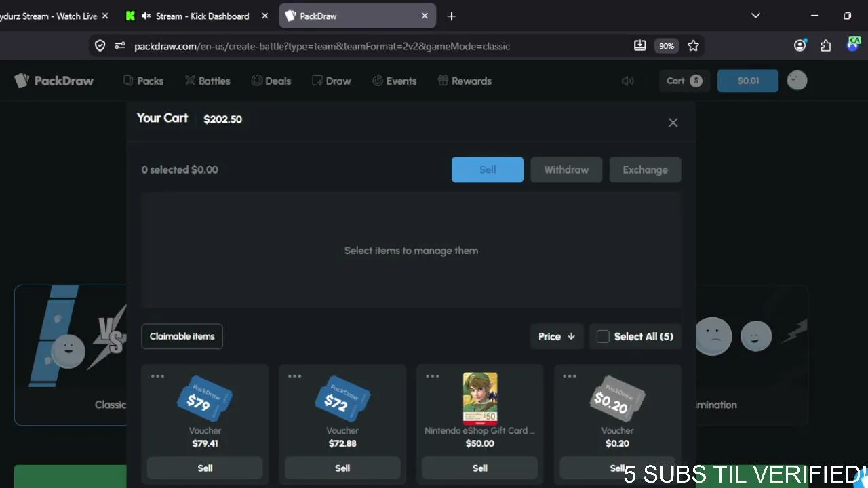
Task: Open options menu for Nintendo eShop card
Action: (x=432, y=376)
